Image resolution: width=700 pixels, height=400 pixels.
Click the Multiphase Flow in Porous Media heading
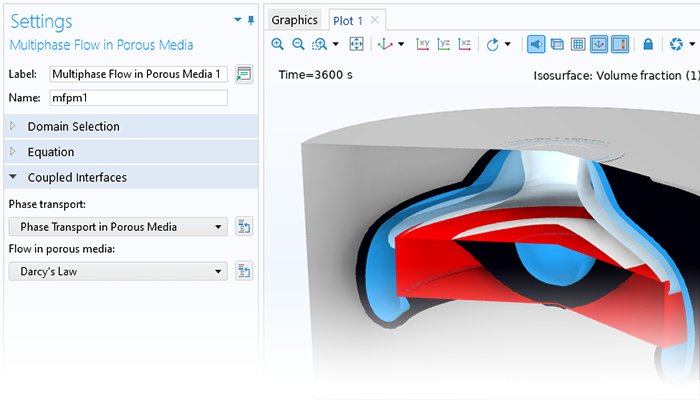[101, 45]
